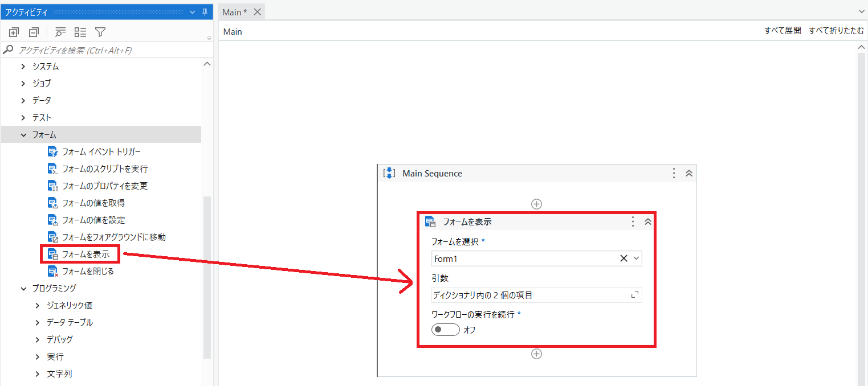
Task: Select the Main tab
Action: point(233,11)
